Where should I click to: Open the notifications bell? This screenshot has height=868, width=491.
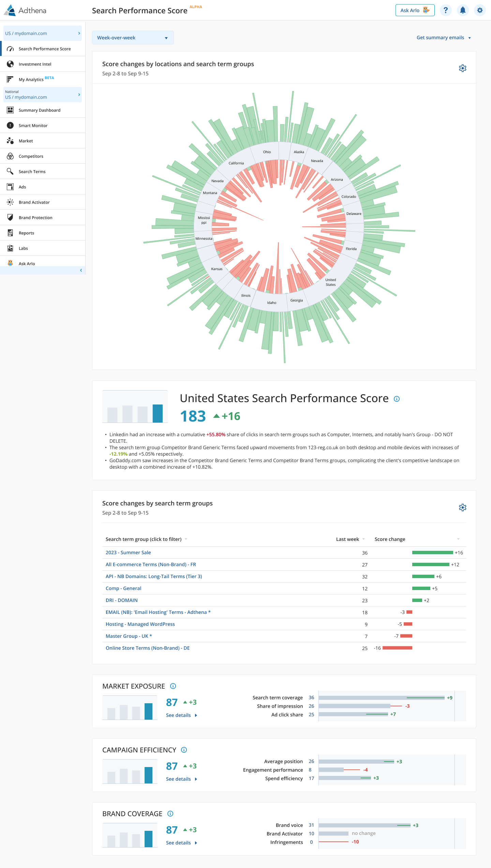coord(463,10)
